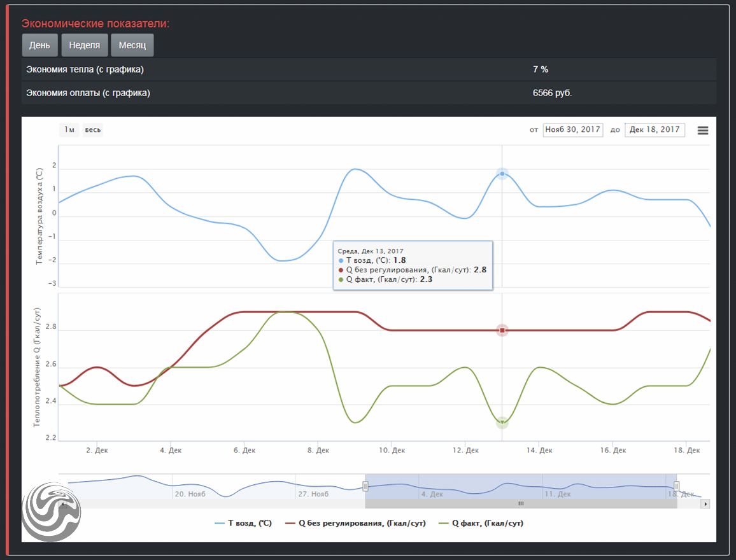The image size is (736, 560).
Task: Click the red square marker on Q без регулирования line
Action: [x=502, y=330]
